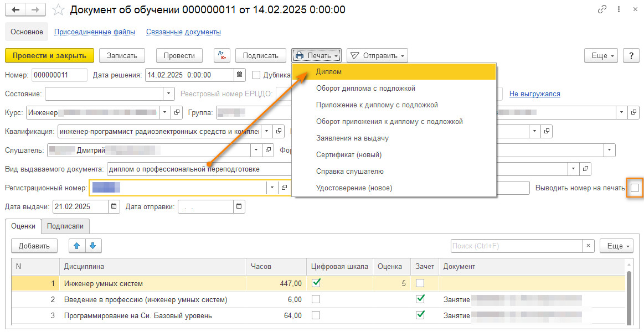Screen dimensions: 644x332
Task: Click the grades search field
Action: [x=516, y=246]
